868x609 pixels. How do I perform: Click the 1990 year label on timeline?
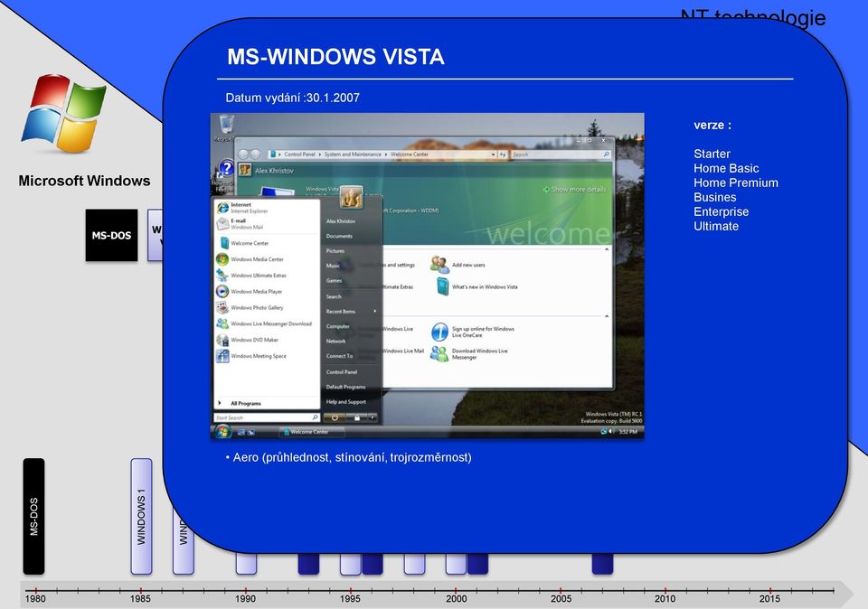(x=245, y=598)
